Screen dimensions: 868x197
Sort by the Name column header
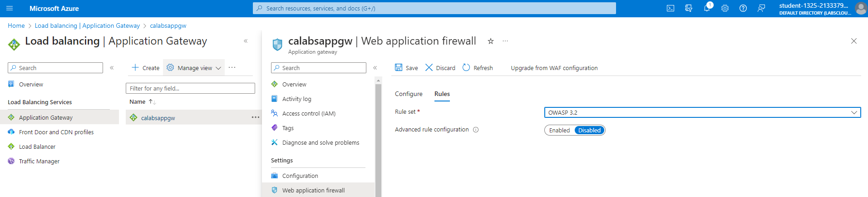coord(138,101)
